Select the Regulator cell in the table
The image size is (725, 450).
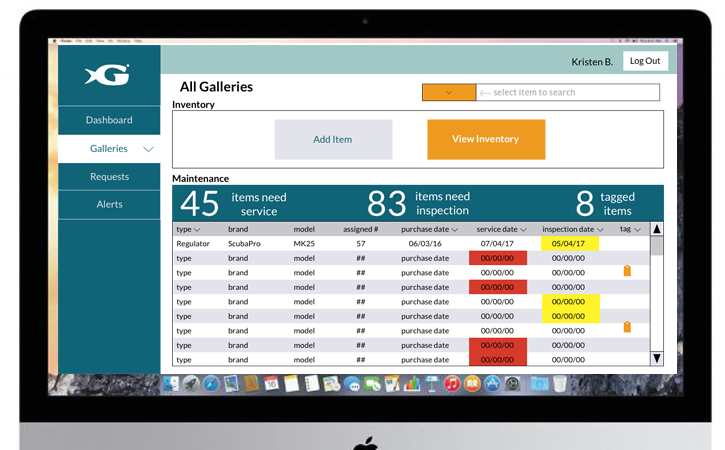coord(193,244)
